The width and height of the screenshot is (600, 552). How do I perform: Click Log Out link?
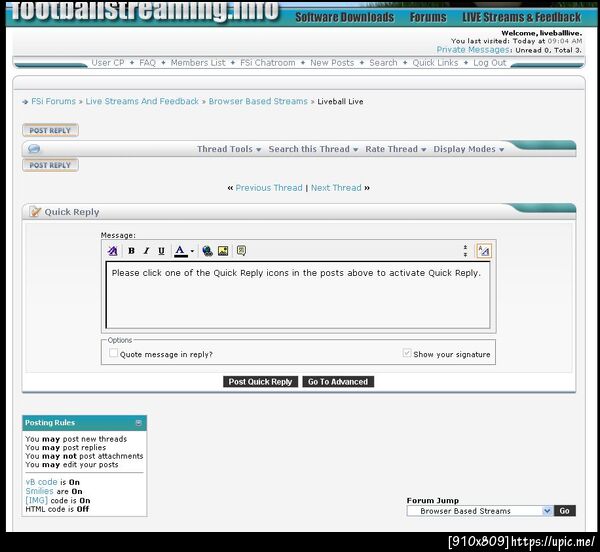(490, 63)
